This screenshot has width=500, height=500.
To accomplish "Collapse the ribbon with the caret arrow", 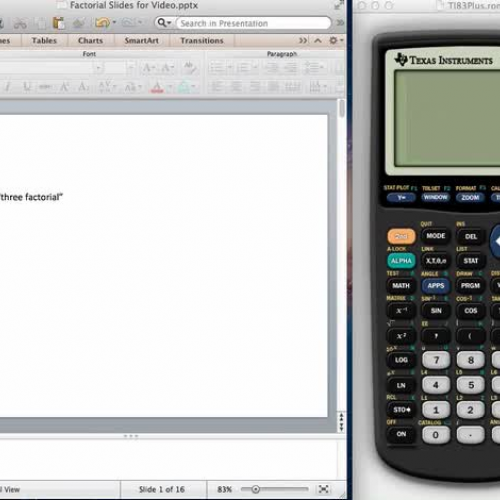I will coord(318,41).
